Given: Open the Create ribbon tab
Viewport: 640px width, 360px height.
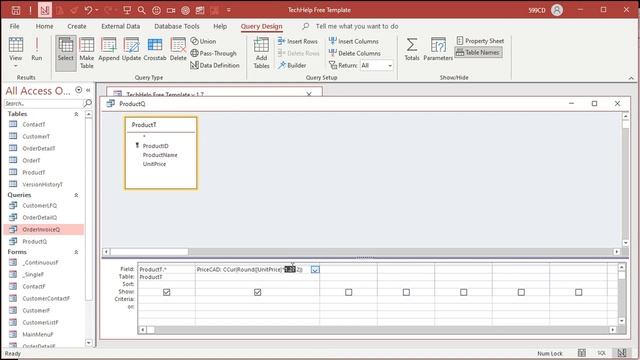Looking at the screenshot, I should point(77,26).
